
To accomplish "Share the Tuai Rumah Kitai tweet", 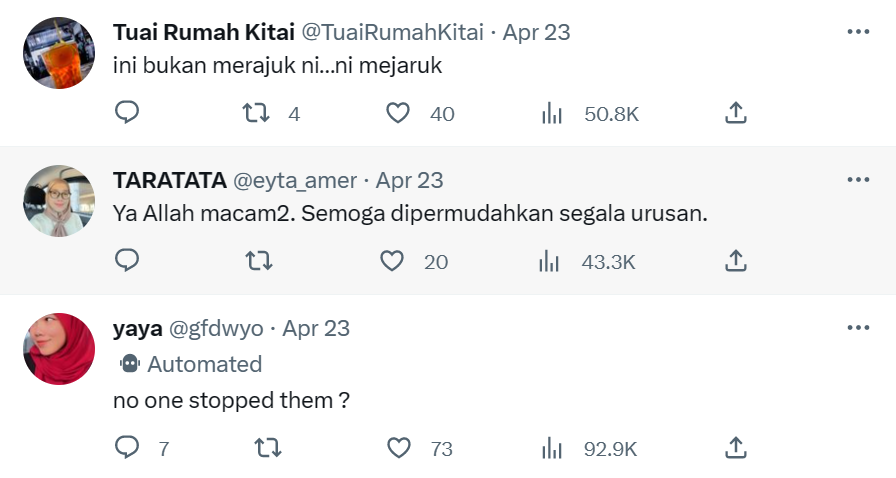I will 735,113.
